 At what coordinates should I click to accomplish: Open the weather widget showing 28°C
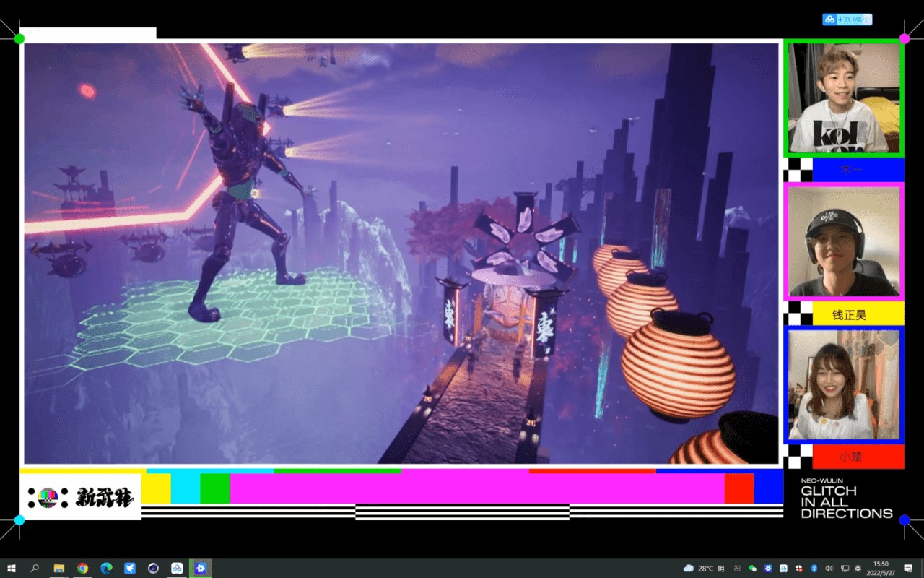[704, 569]
